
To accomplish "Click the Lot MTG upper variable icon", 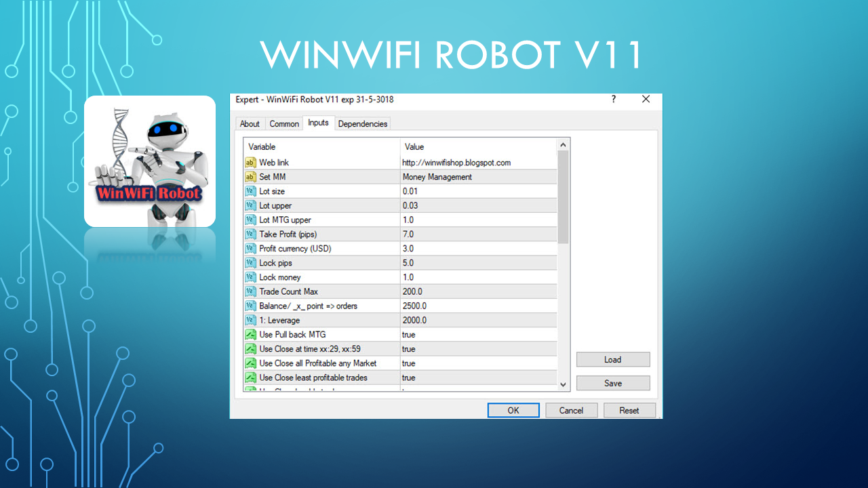I will (x=250, y=220).
